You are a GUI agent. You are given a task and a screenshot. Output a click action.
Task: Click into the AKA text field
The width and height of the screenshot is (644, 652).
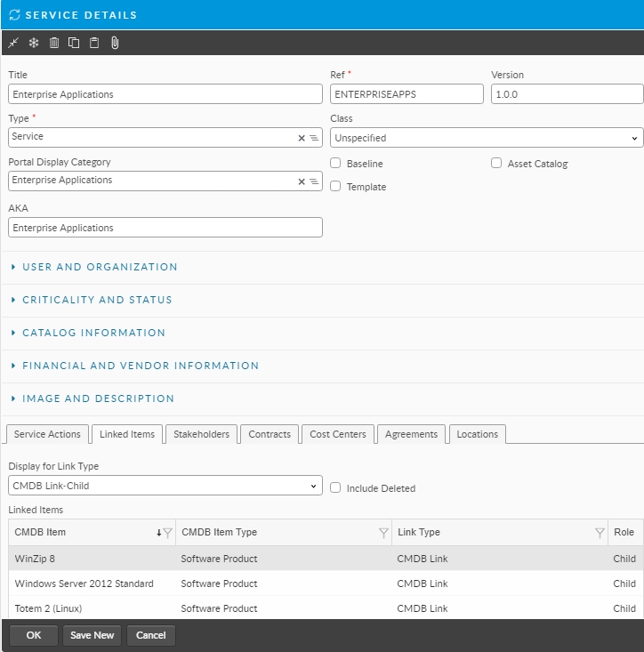[165, 228]
